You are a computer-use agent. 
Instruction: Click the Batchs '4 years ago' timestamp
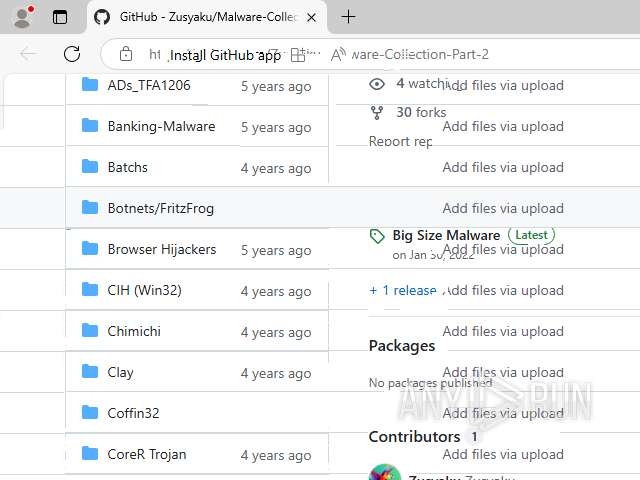click(276, 169)
